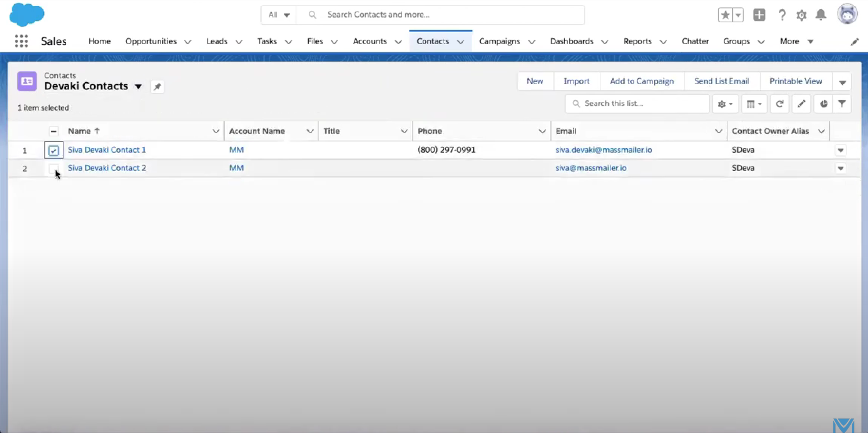
Task: Switch to the Accounts tab
Action: point(370,41)
